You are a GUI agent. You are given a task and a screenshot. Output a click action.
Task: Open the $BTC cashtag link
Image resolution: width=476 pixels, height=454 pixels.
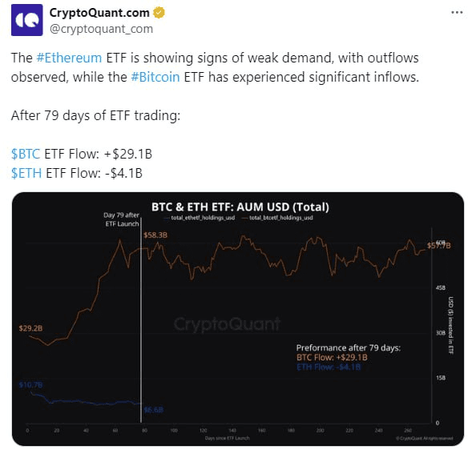(x=26, y=154)
